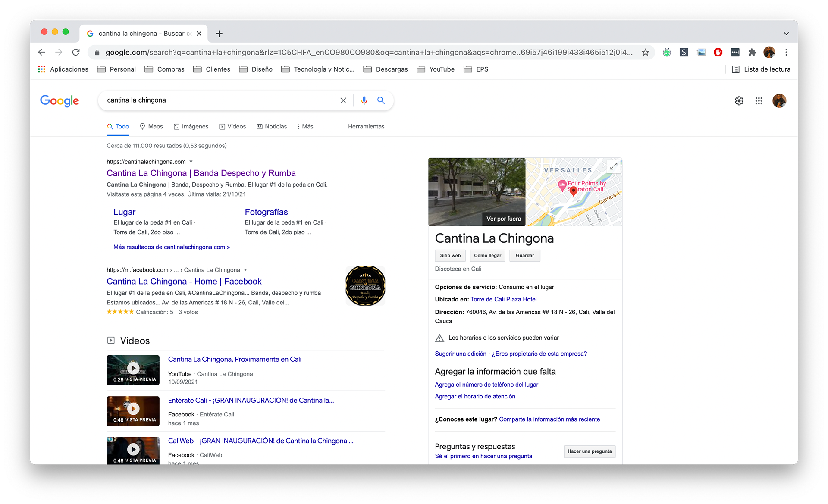The height and width of the screenshot is (504, 828).
Task: Open the Más search options menu
Action: 305,126
